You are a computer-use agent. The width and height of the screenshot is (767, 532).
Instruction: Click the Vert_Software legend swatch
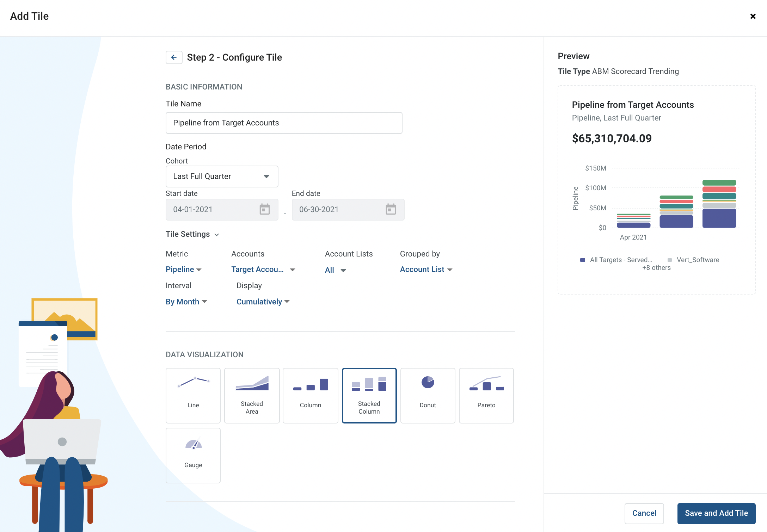670,260
